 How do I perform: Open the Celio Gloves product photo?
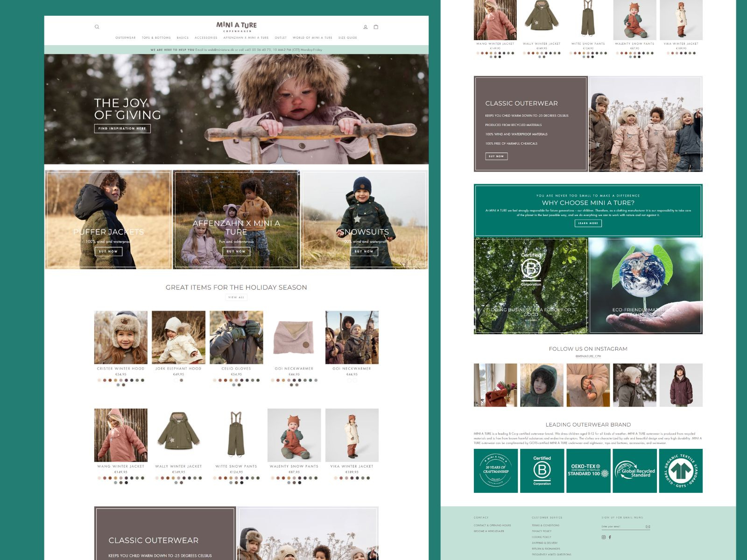236,337
